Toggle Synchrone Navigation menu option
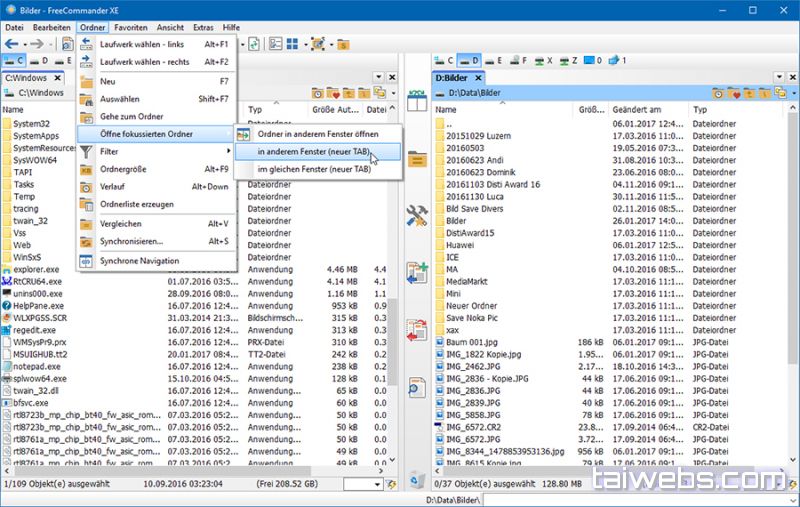 [139, 261]
